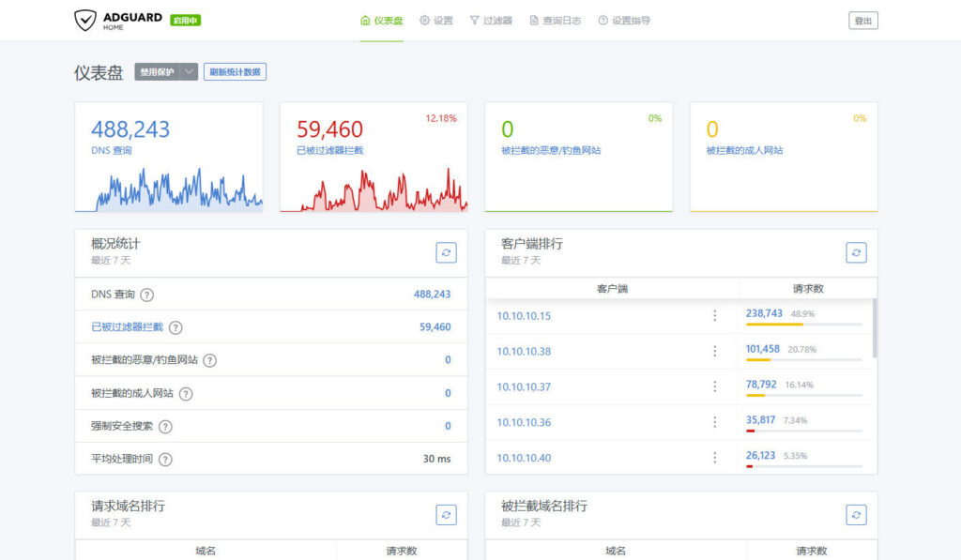Open options menu for client 10.10.10.37
Image resolution: width=961 pixels, height=560 pixels.
coord(714,386)
